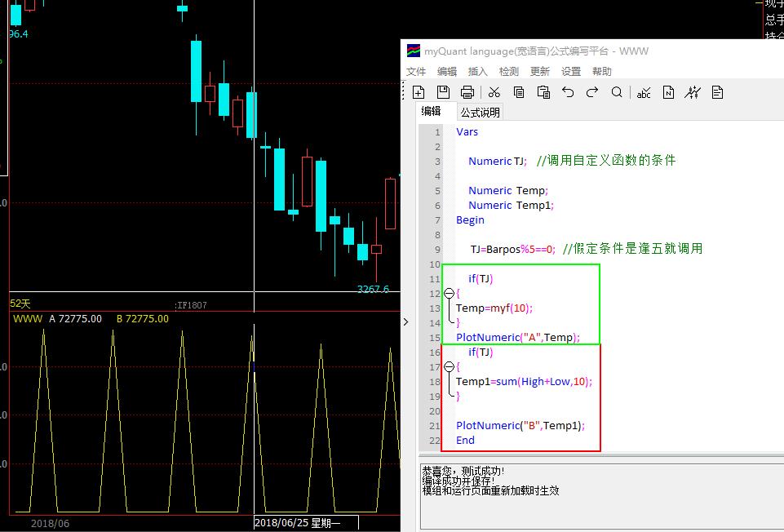Redo the last undone edit

coord(593,92)
